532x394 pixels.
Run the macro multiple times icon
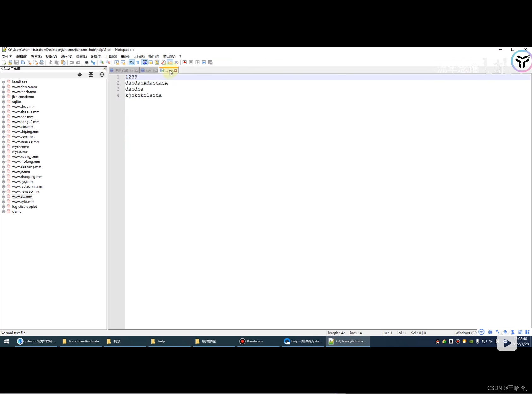click(x=204, y=62)
